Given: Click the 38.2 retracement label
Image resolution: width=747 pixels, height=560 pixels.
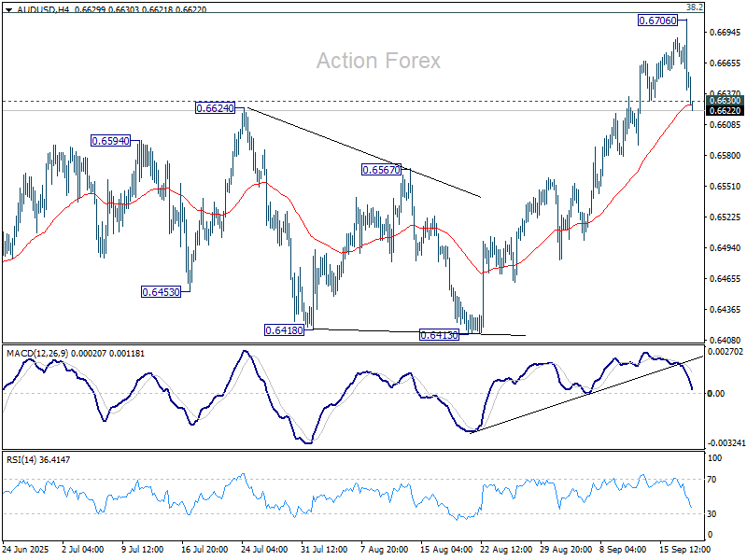Looking at the screenshot, I should pos(694,7).
